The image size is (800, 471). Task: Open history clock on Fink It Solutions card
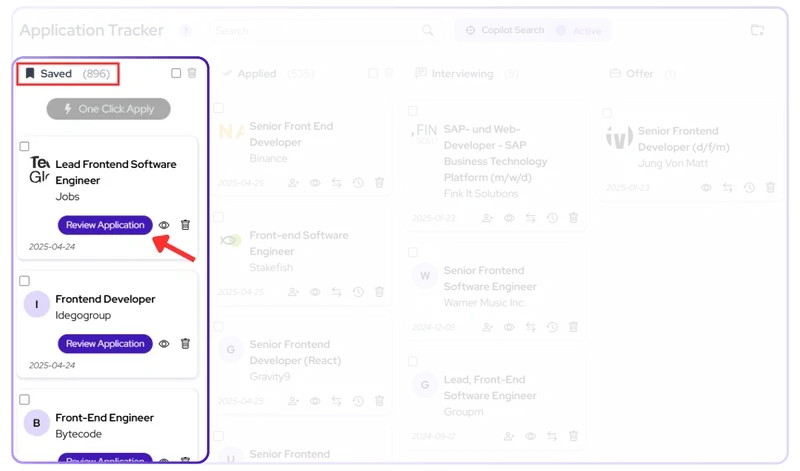[552, 218]
